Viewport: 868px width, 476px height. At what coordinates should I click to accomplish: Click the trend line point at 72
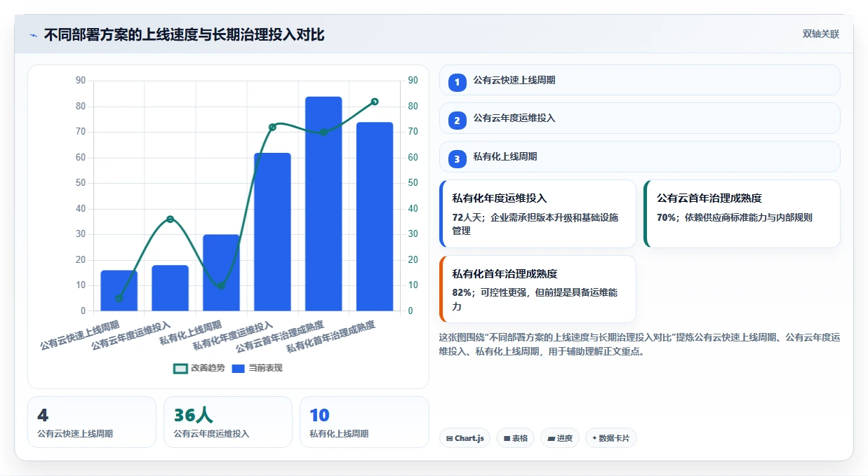pos(272,127)
